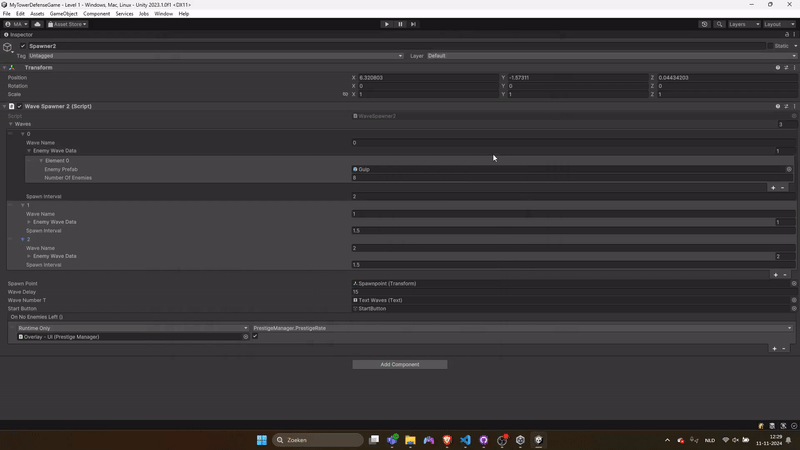Open Runtime Only call state dropdown

pyautogui.click(x=133, y=328)
